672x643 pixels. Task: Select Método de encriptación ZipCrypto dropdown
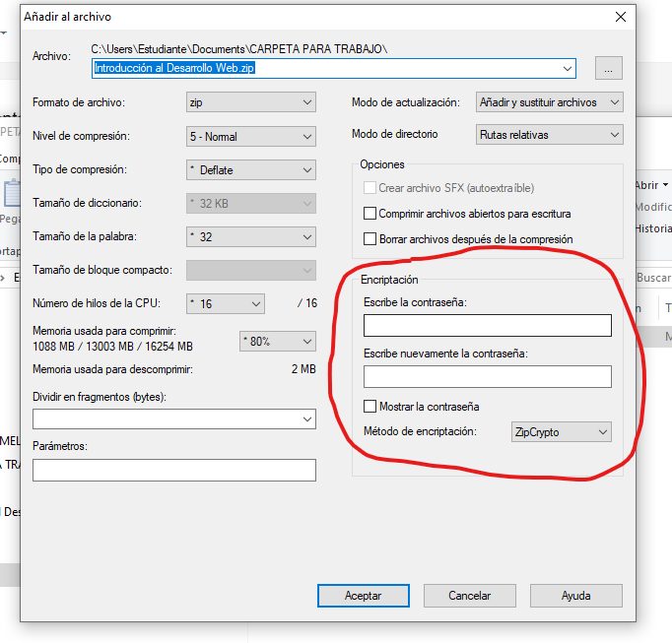coord(561,432)
